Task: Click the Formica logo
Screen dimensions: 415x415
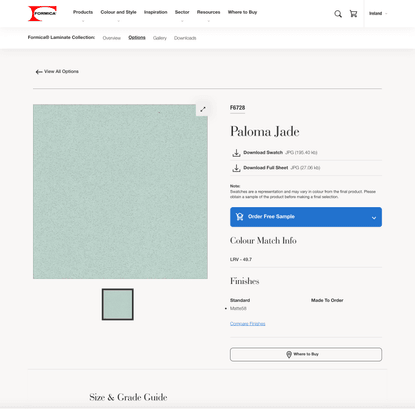Action: pyautogui.click(x=42, y=13)
